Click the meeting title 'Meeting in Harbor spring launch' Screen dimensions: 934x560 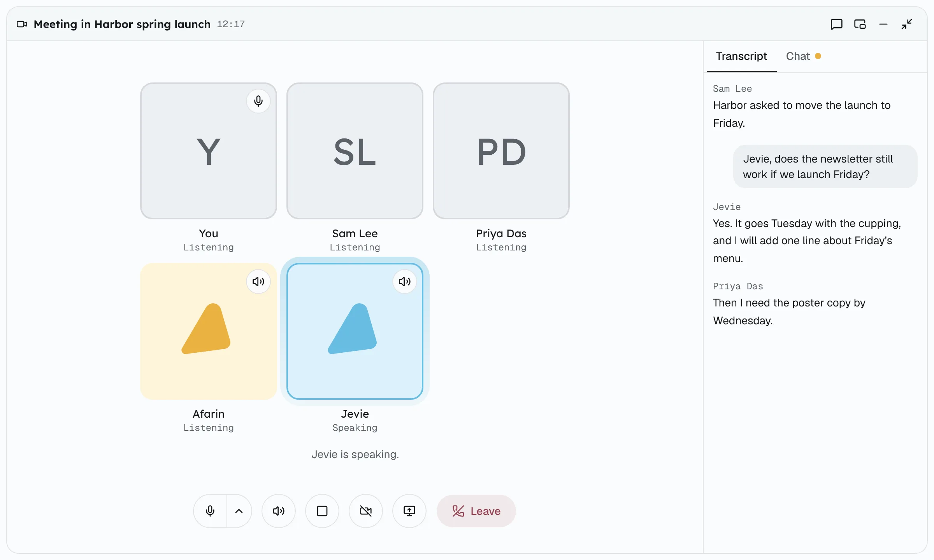point(122,24)
